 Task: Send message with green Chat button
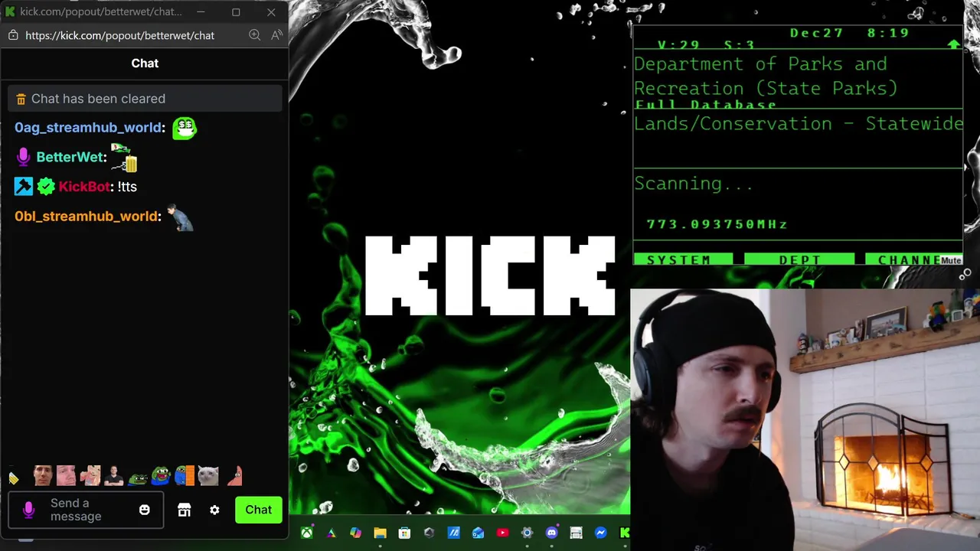pyautogui.click(x=258, y=510)
